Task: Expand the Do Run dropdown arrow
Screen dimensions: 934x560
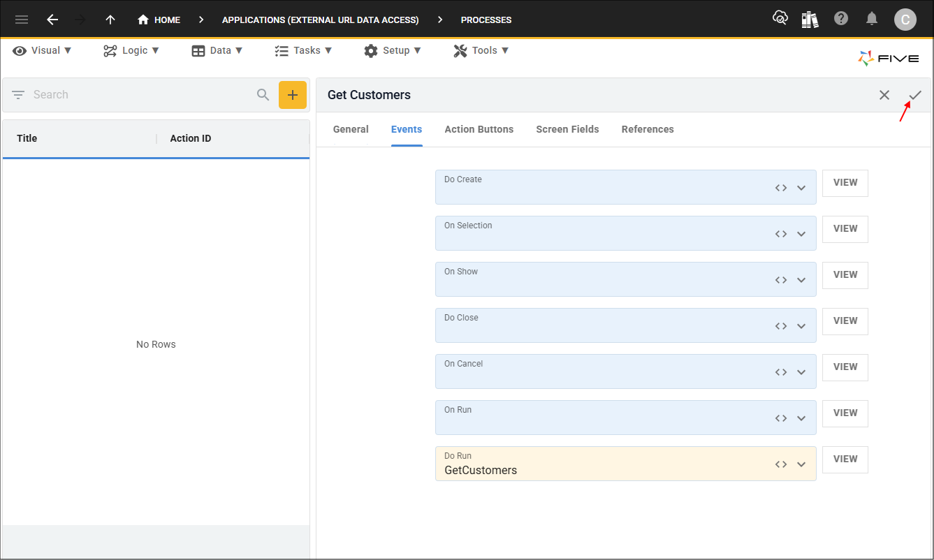Action: (x=801, y=464)
